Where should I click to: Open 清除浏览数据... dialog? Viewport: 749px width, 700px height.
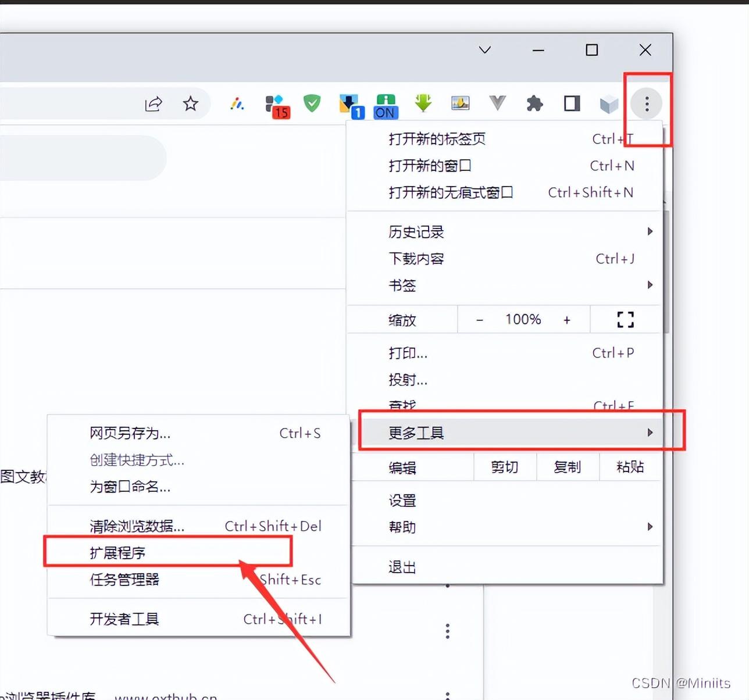click(x=198, y=526)
